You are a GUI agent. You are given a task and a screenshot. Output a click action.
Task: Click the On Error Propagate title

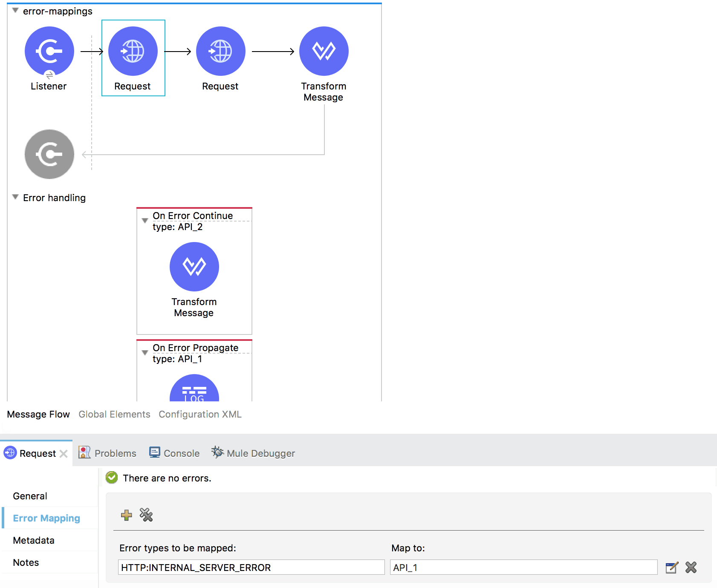(x=196, y=348)
